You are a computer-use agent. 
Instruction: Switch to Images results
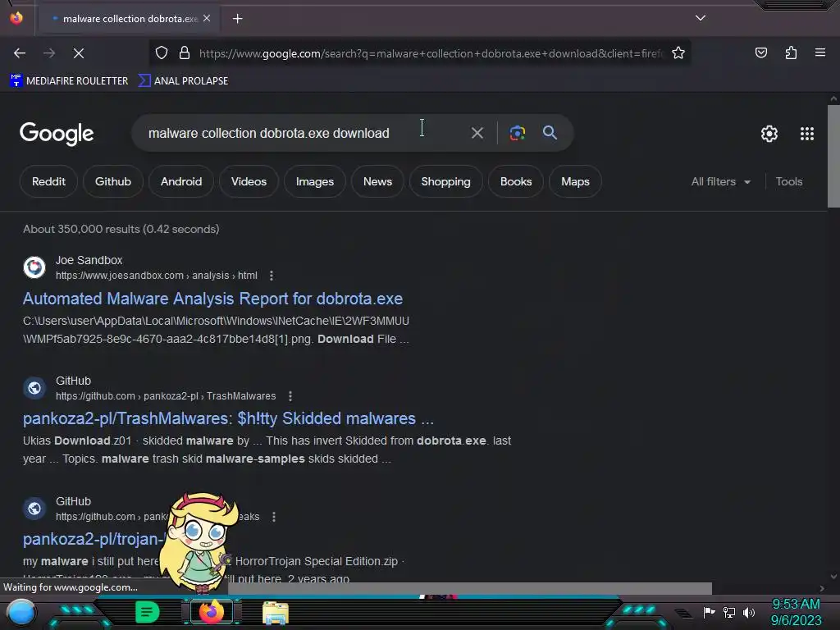point(314,181)
